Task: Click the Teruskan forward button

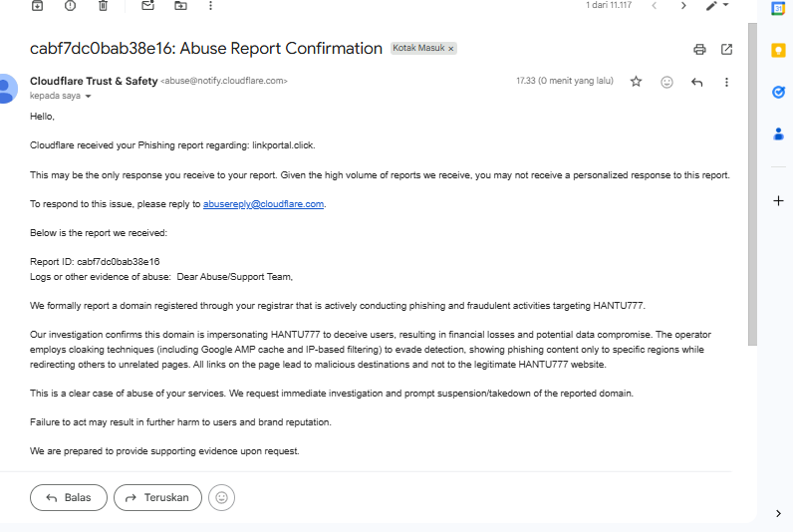Action: 157,497
